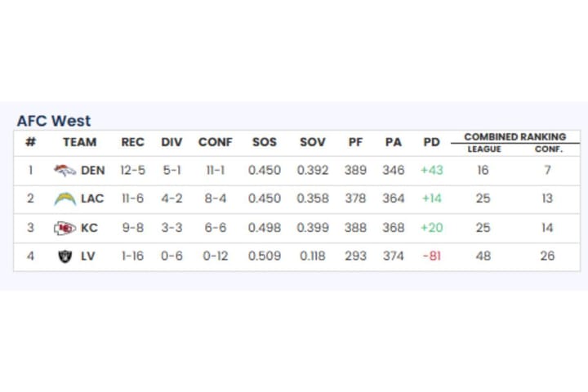Click the Los Angeles Chargers logo
Viewport: 588px width, 392px height.
tap(65, 199)
